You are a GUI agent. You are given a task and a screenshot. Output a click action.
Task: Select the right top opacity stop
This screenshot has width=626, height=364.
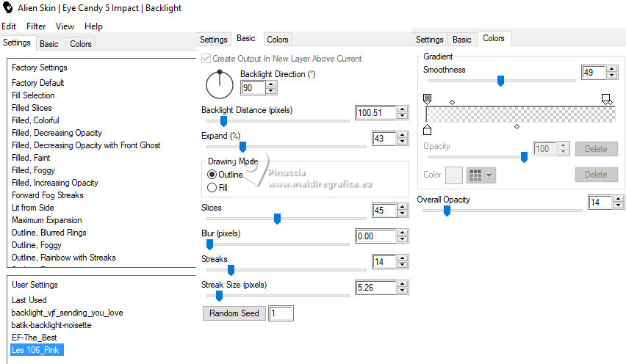pyautogui.click(x=605, y=98)
